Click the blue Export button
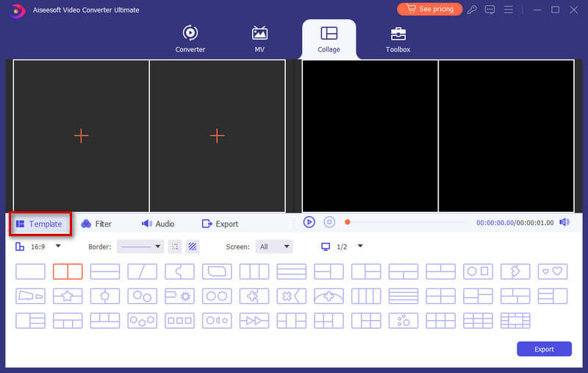The image size is (588, 373). click(x=544, y=349)
